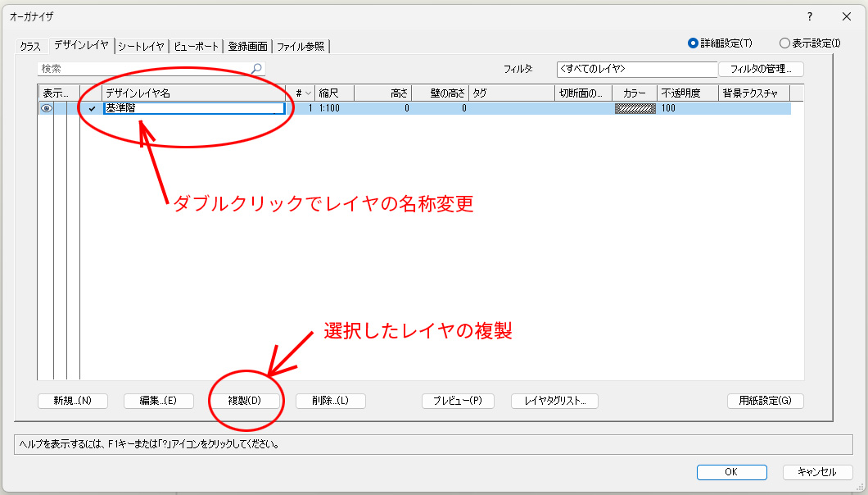The height and width of the screenshot is (495, 868).
Task: Click the color swatch for 基準階 layer
Action: pos(635,108)
